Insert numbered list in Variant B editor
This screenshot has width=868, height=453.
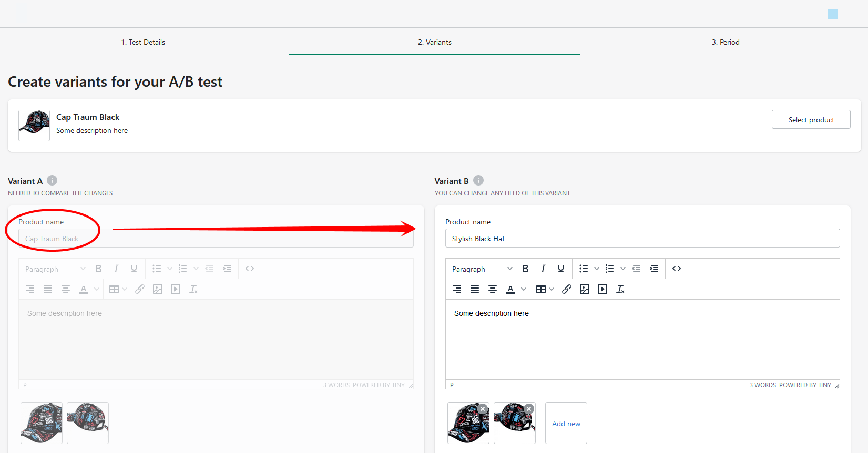[610, 269]
